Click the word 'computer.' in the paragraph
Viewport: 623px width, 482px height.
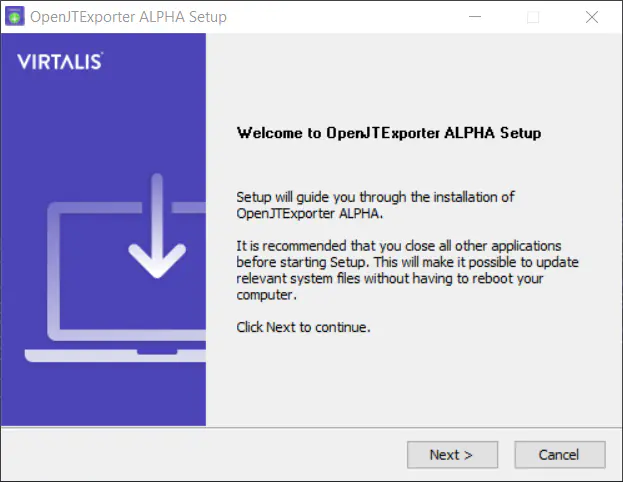point(267,295)
